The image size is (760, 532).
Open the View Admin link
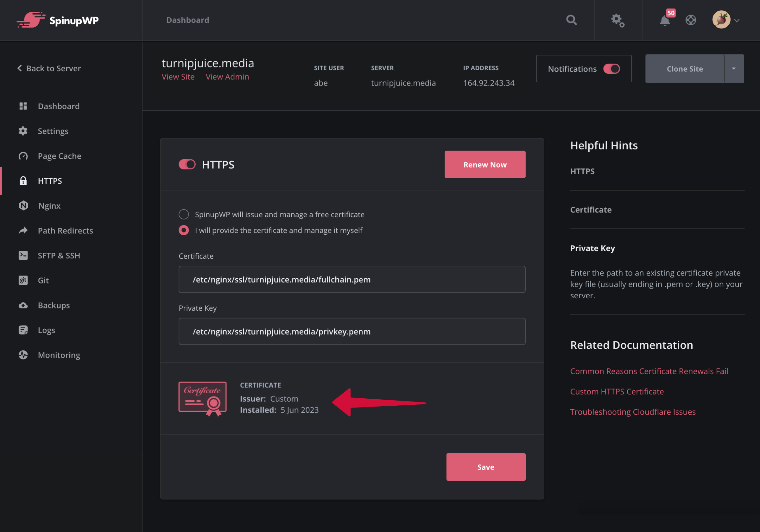[x=227, y=77]
